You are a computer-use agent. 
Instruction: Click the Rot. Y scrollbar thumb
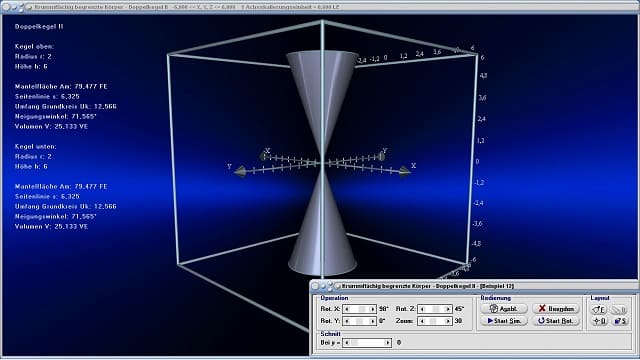359,321
